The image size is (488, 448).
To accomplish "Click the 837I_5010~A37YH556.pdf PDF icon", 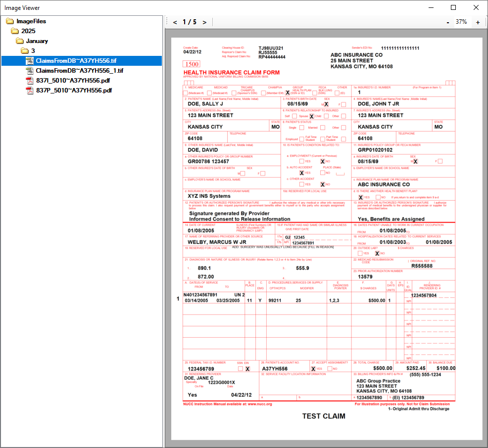I will point(30,81).
